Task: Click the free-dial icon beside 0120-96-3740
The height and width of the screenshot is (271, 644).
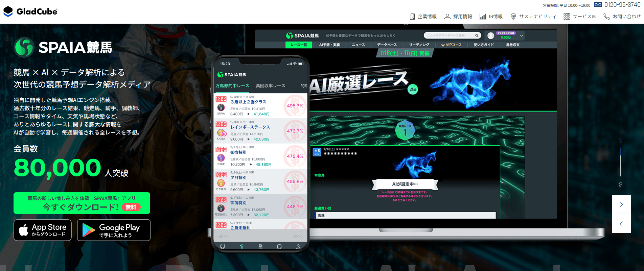Action: [598, 5]
